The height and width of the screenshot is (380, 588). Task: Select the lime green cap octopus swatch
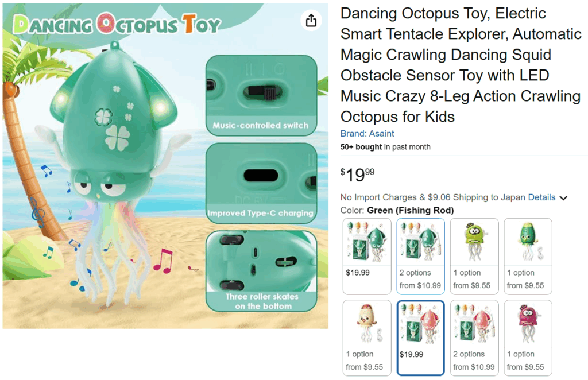point(474,257)
